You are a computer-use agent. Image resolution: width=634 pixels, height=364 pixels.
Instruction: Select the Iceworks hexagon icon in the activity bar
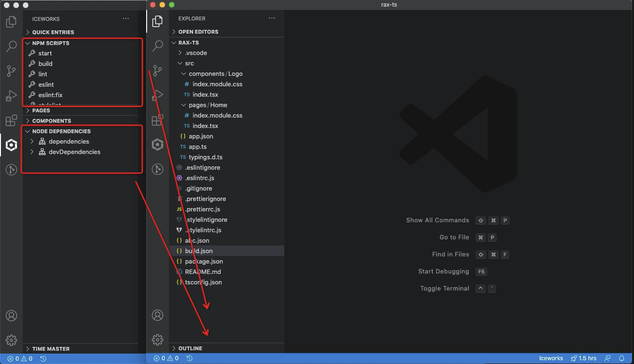click(158, 145)
